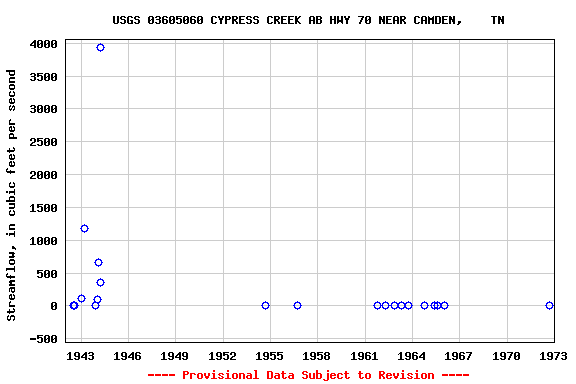Click the data point near 650 cfs
576x384 pixels.
pos(98,262)
